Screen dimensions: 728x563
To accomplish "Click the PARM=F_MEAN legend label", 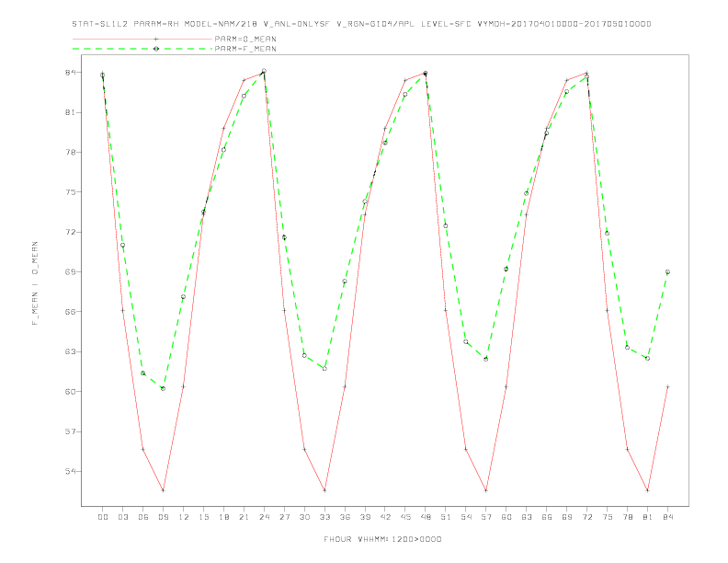I will (x=245, y=49).
